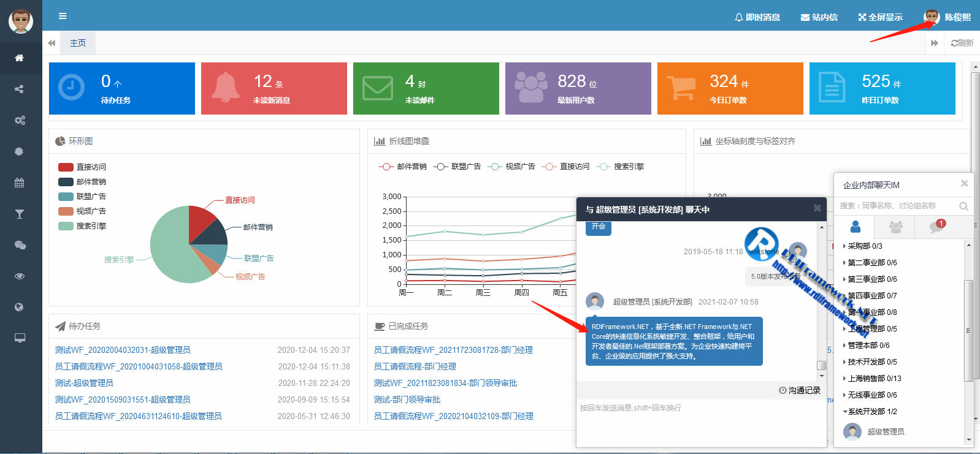Switch to IM groups tab
980x454 pixels.
[896, 227]
